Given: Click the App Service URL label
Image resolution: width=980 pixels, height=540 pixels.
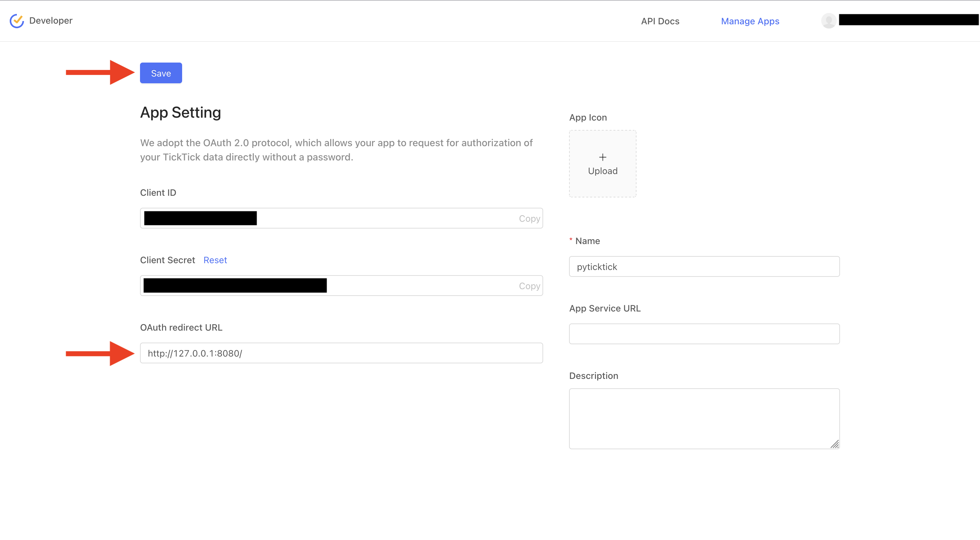Looking at the screenshot, I should click(605, 308).
